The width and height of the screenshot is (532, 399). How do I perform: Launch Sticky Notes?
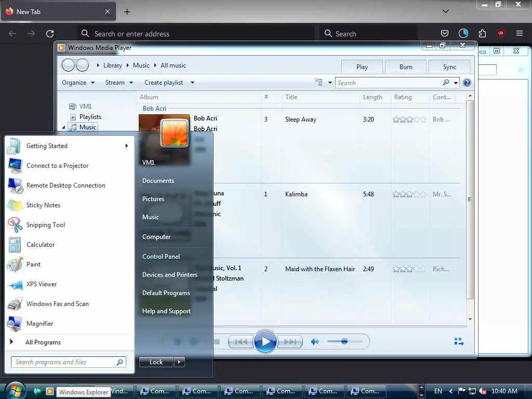click(x=70, y=205)
